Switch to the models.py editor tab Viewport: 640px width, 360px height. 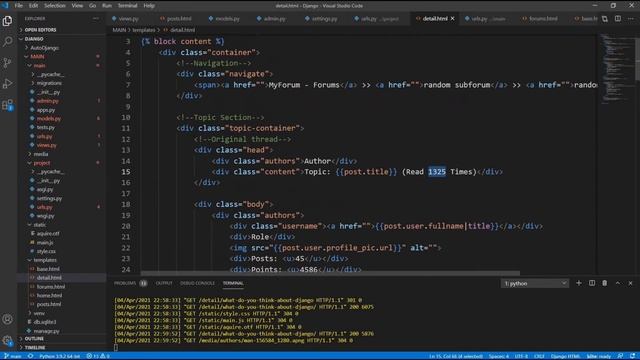point(227,19)
